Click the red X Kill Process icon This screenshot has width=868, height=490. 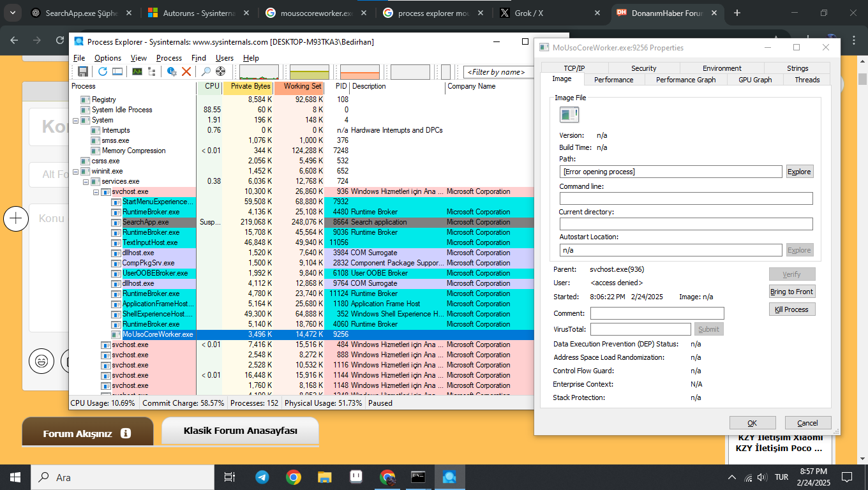(x=186, y=71)
